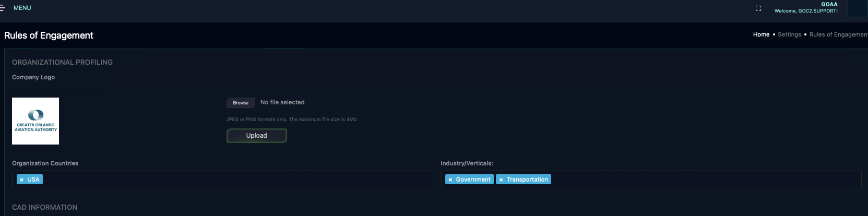Click the Upload button

pyautogui.click(x=256, y=136)
